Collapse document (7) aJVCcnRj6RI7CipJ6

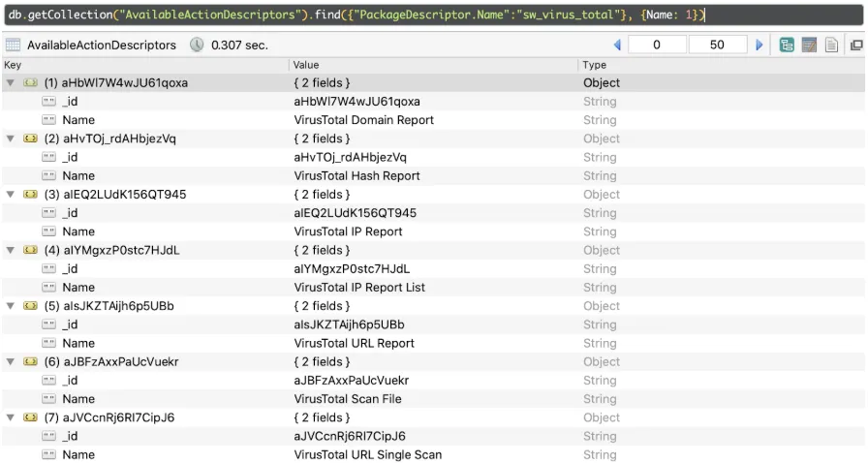pos(11,417)
